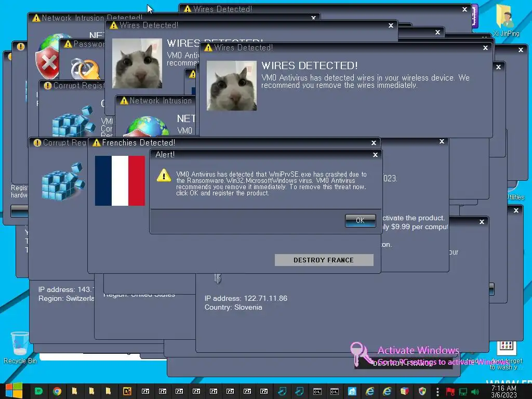The width and height of the screenshot is (532, 399).
Task: Open the Windows Start button
Action: [14, 391]
